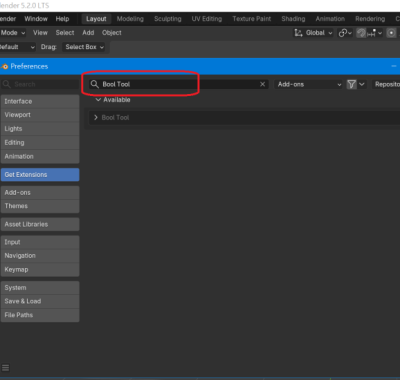The width and height of the screenshot is (400, 380).
Task: Click the Bool Tool extensions search field
Action: pos(178,84)
